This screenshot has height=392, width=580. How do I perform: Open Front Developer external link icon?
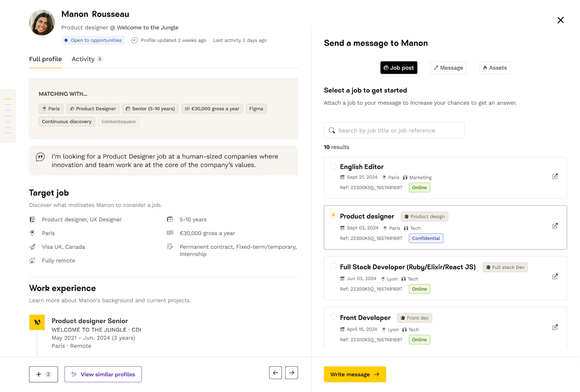555,327
